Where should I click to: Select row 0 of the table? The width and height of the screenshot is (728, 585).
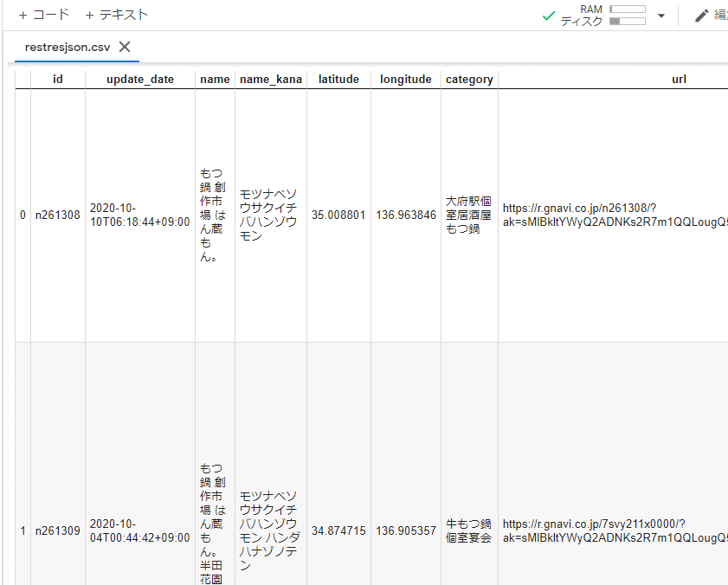[23, 215]
